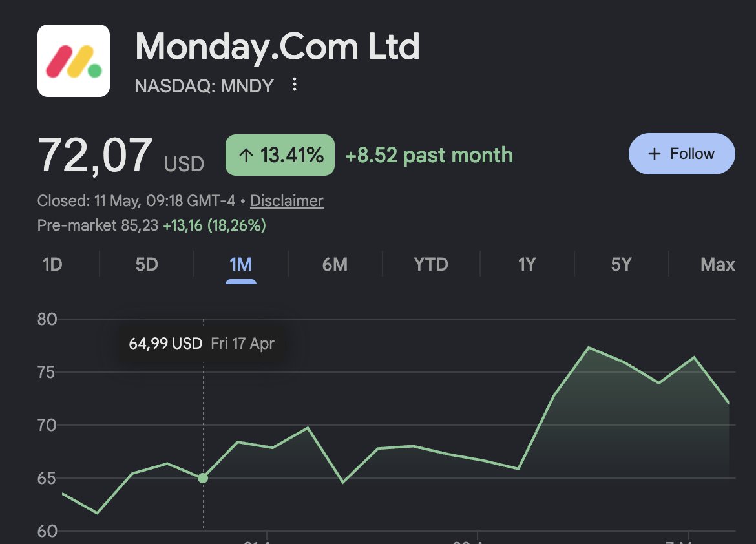Click the 75 axis label
Screen dimensions: 756x544
(x=47, y=372)
